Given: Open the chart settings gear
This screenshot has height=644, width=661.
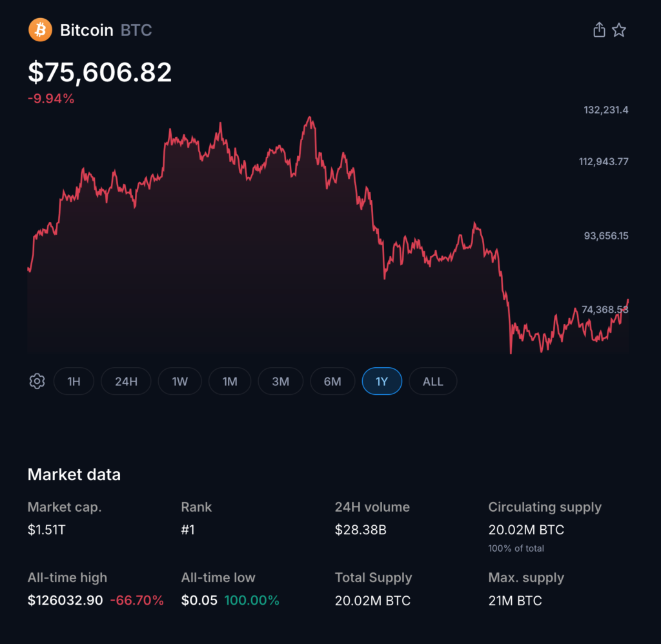Looking at the screenshot, I should pyautogui.click(x=37, y=381).
